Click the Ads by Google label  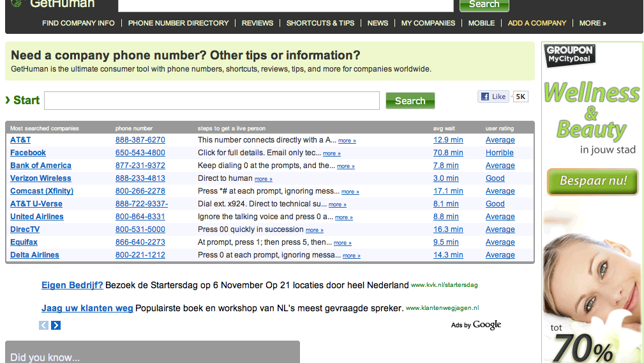point(476,325)
